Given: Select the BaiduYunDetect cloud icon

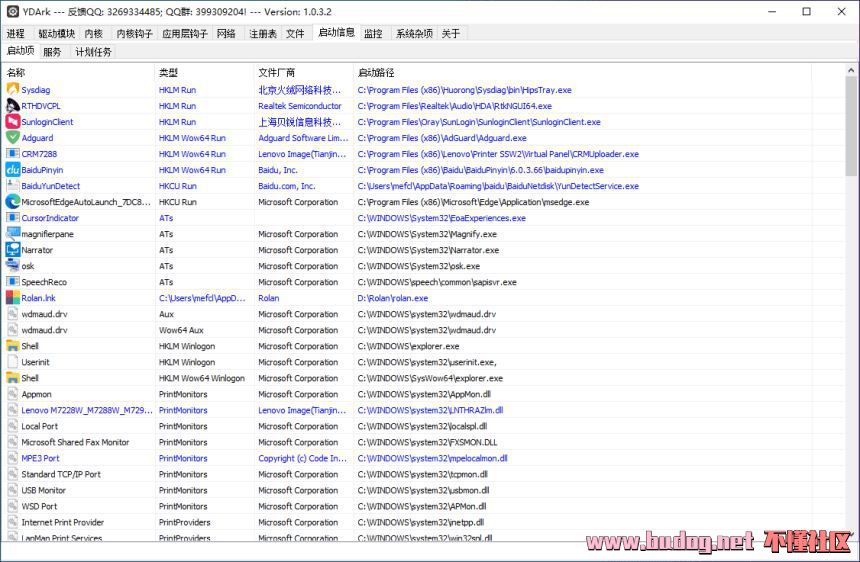Looking at the screenshot, I should click(13, 186).
